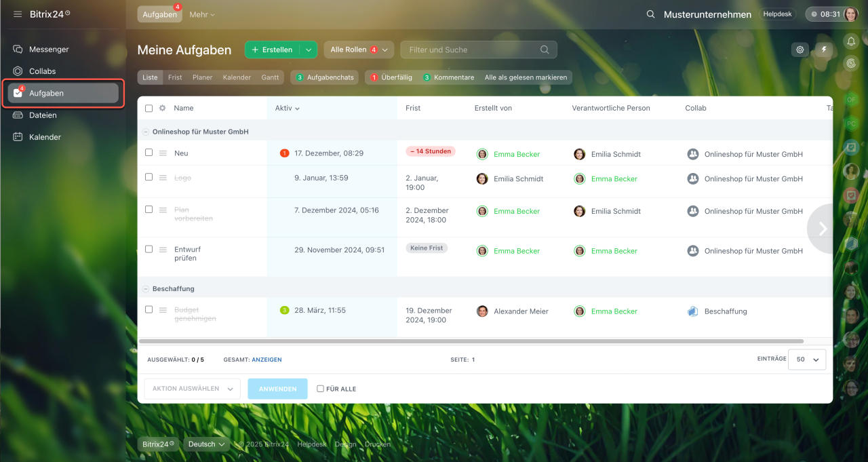Image resolution: width=868 pixels, height=462 pixels.
Task: Open the Einträge 50 page size dropdown
Action: tap(807, 360)
